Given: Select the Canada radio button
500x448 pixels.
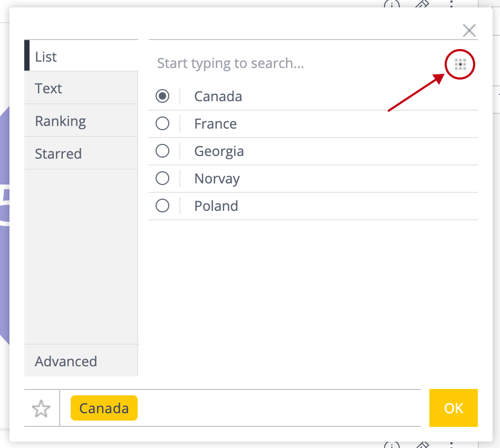Looking at the screenshot, I should (162, 96).
